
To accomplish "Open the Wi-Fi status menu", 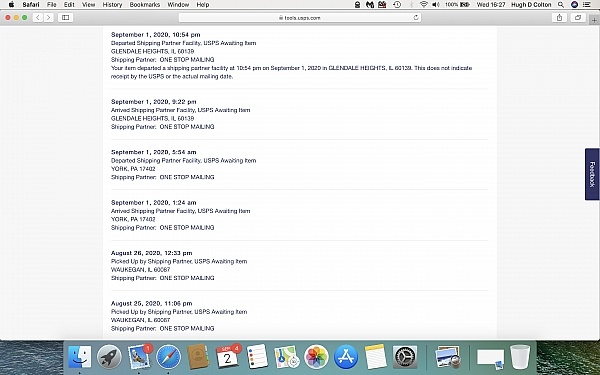I will [424, 5].
